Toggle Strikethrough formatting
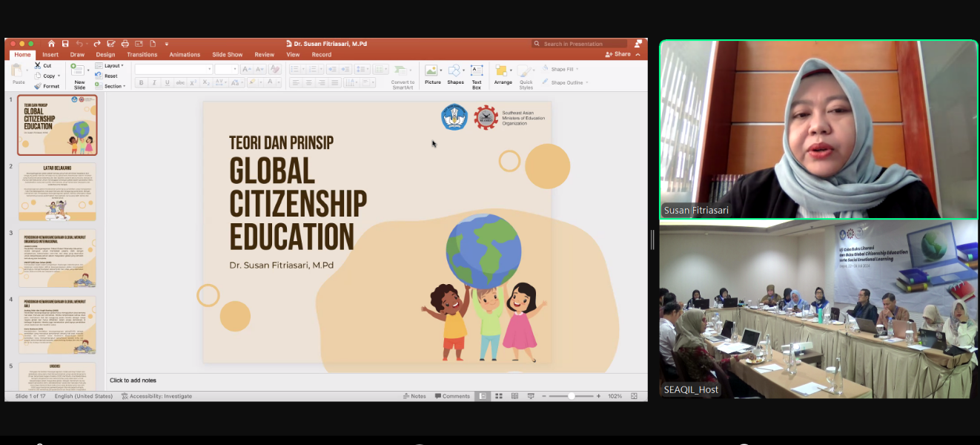Viewport: 980px width, 445px height. tap(180, 82)
